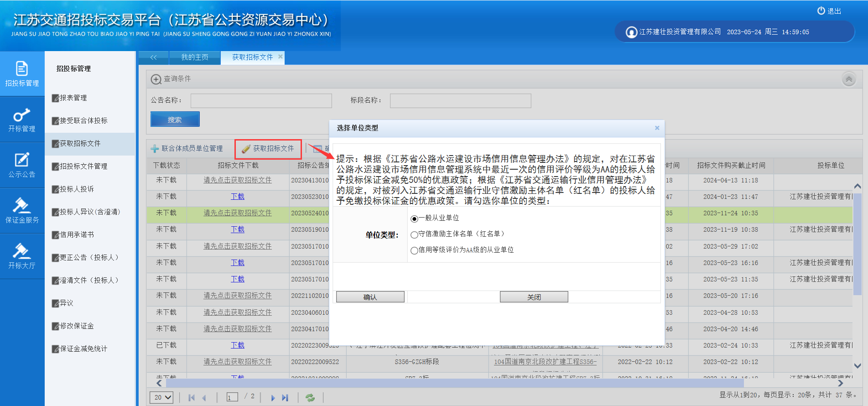Open 开标管理 sidebar icon
Viewport: 868px width, 406px height.
click(x=22, y=120)
